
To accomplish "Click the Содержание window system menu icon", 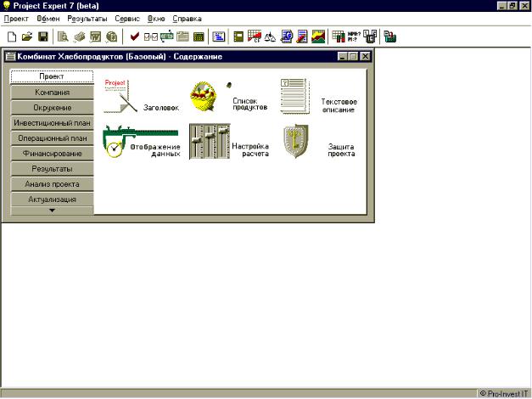I will 10,56.
